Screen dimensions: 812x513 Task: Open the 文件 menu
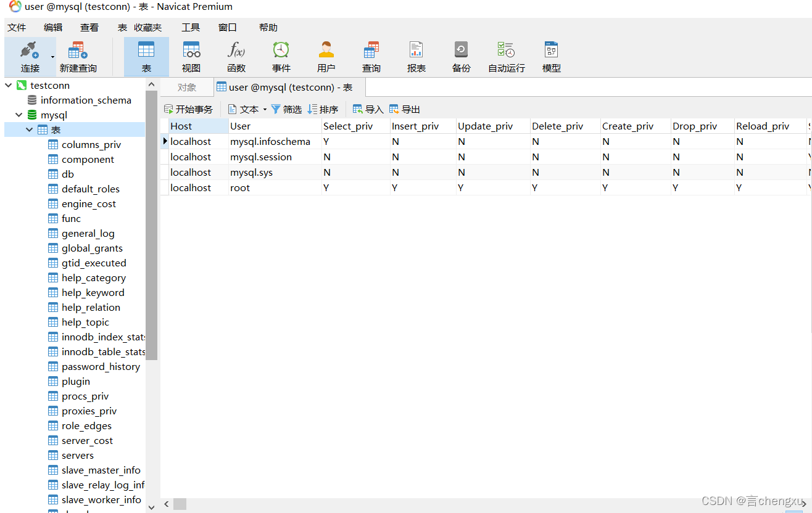[x=17, y=27]
